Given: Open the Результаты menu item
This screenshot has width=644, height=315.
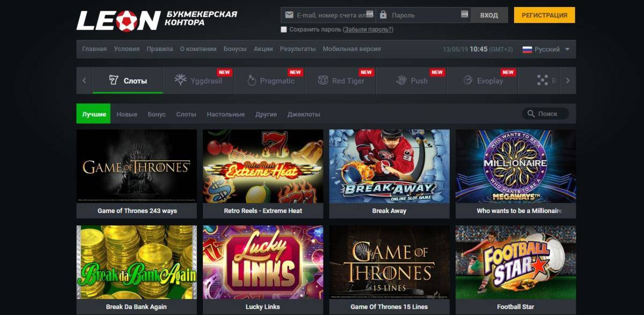Looking at the screenshot, I should (298, 49).
